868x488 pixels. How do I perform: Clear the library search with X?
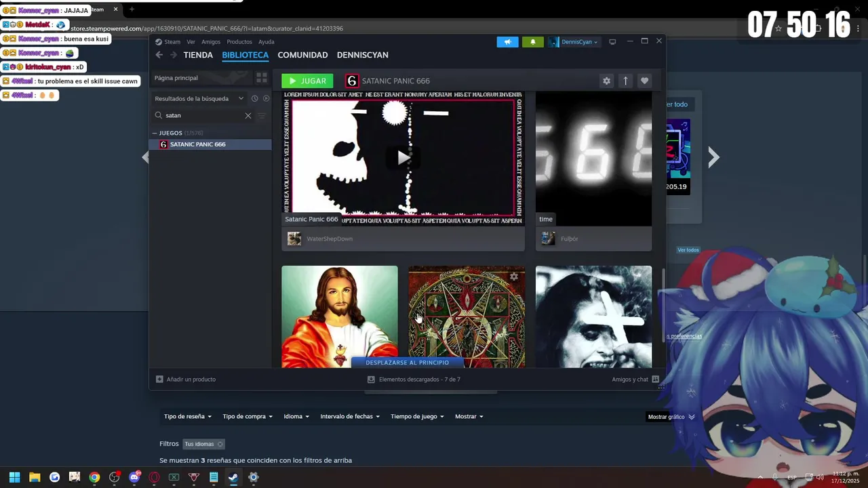tap(248, 116)
